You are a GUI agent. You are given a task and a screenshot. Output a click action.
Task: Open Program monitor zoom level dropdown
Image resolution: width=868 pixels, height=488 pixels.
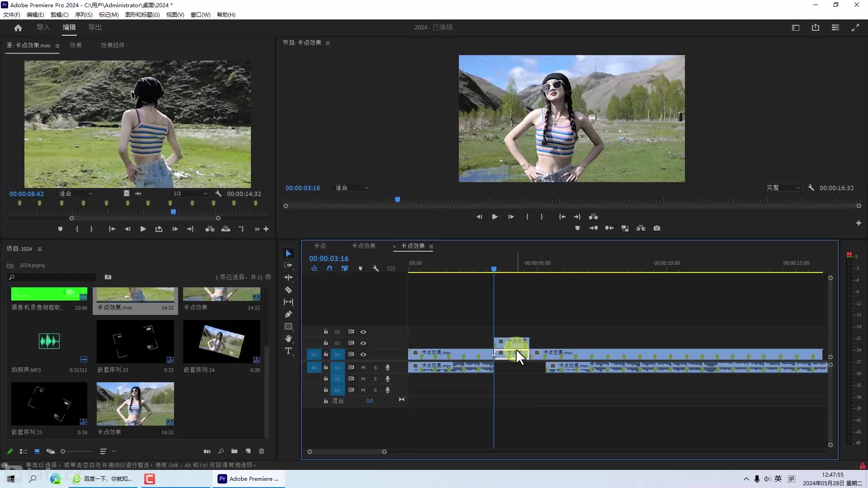click(x=352, y=188)
